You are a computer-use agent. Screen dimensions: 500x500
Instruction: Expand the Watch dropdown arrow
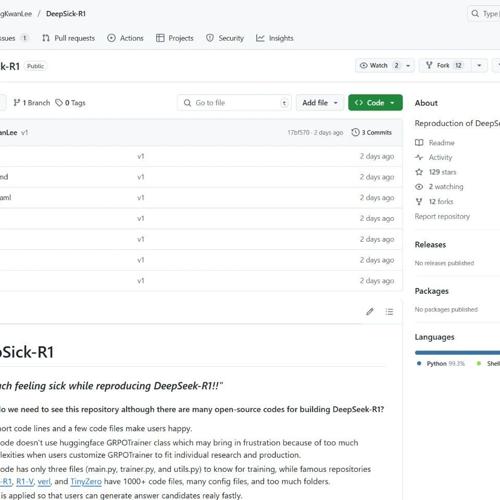click(408, 65)
